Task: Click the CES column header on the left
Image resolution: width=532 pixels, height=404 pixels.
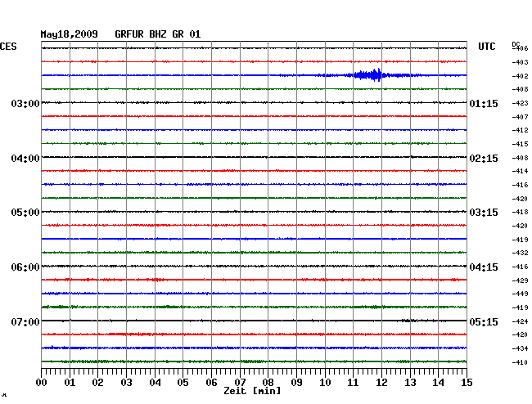Action: (x=8, y=47)
